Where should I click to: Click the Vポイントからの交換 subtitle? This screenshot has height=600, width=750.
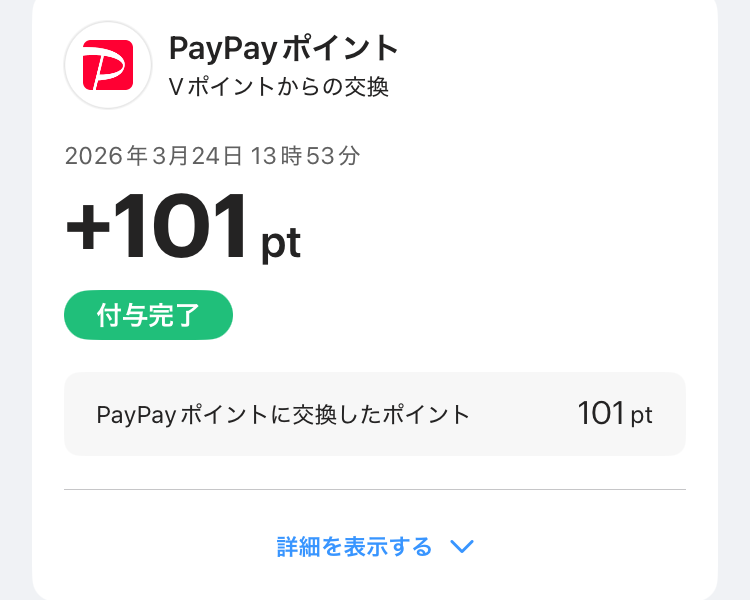[278, 87]
